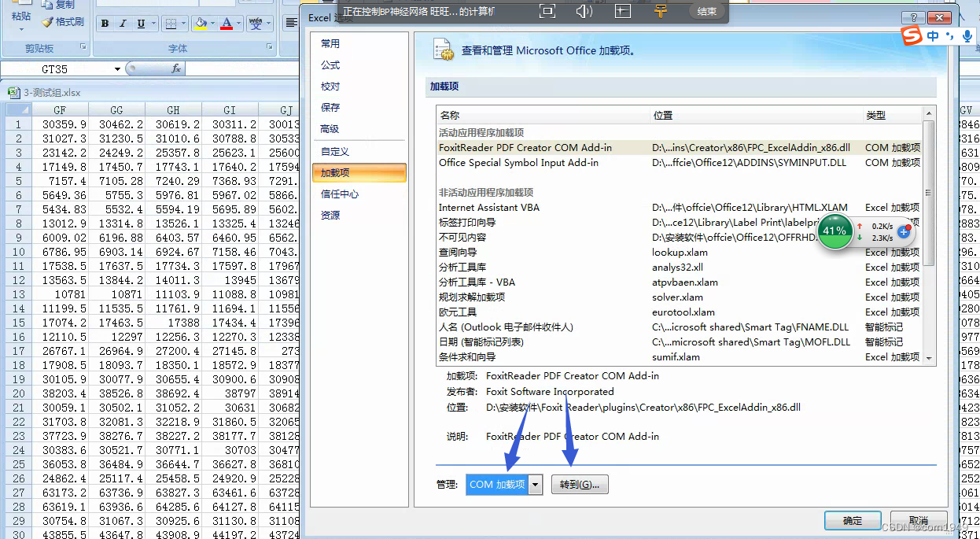Open the clipboard (剪贴板) dialog launcher
Image resolution: width=980 pixels, height=539 pixels.
(83, 48)
